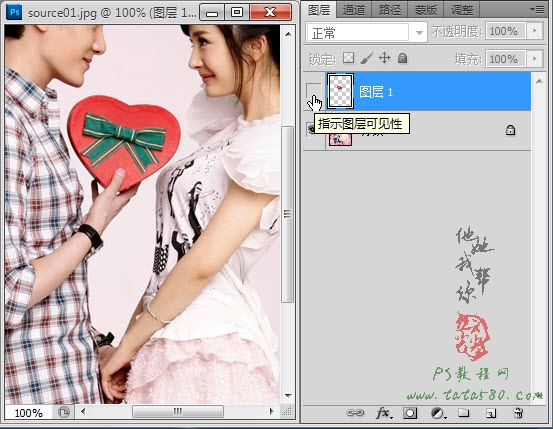Click the Background layer padlock icon
Viewport: 553px width, 429px height.
pos(510,130)
